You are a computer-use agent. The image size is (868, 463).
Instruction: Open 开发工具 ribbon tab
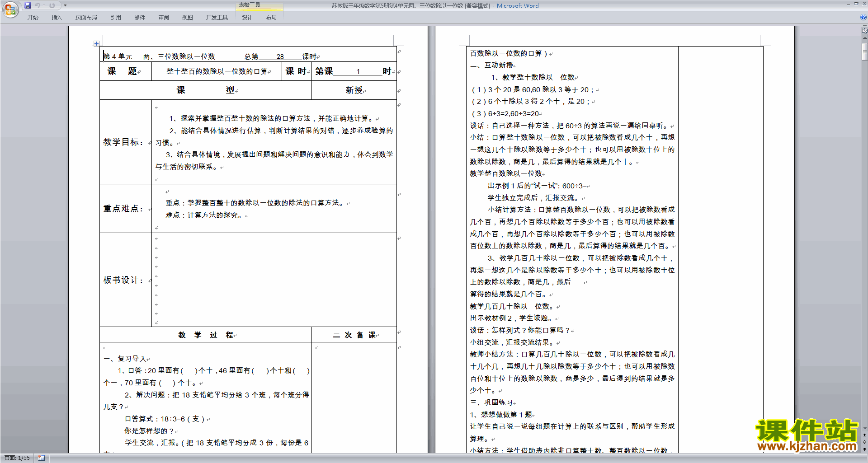point(217,18)
